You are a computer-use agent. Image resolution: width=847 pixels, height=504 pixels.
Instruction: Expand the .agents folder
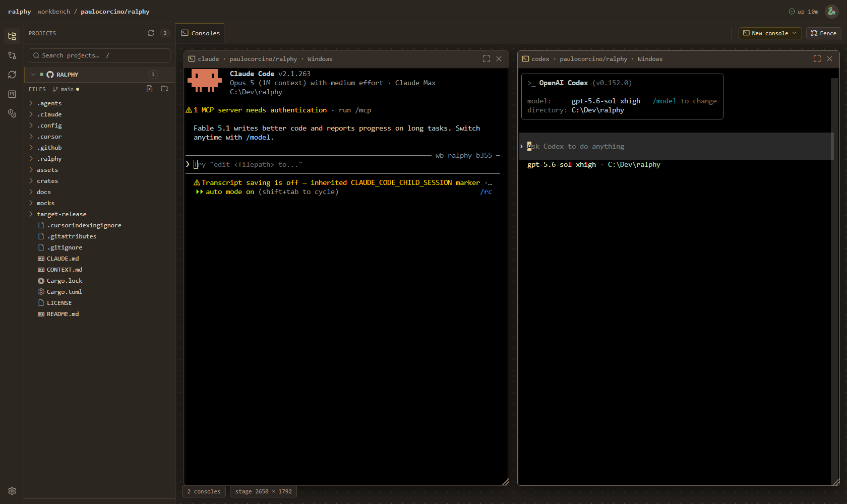point(31,103)
